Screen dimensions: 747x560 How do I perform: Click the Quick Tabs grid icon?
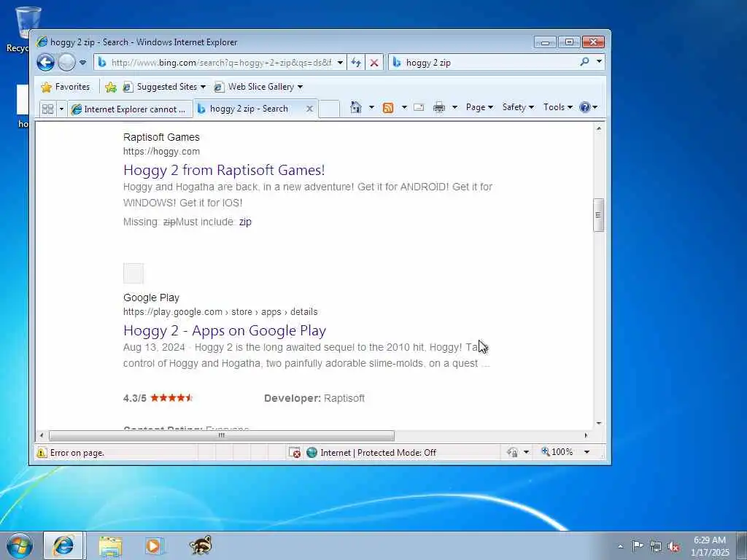[47, 109]
